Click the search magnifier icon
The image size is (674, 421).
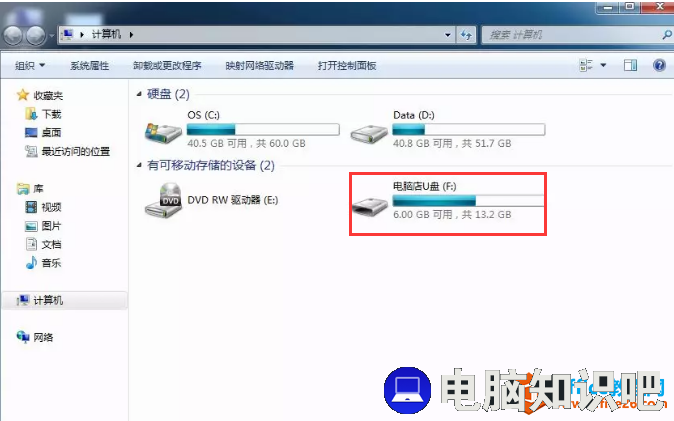[667, 34]
